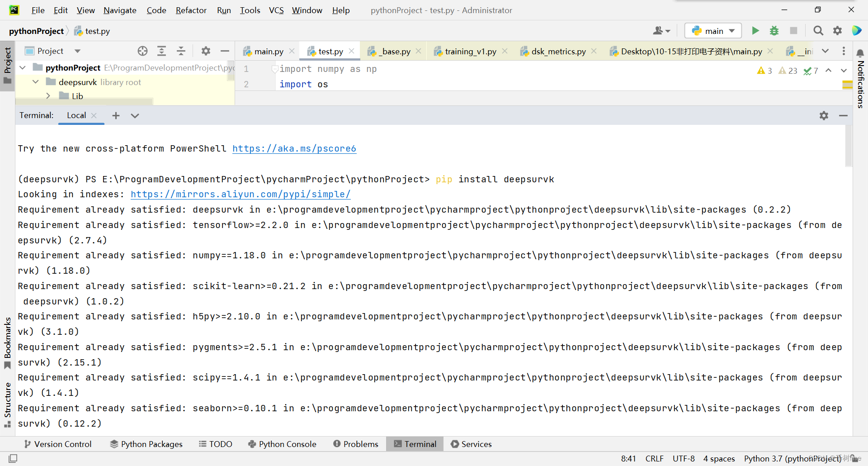Open the Version Control tool window
Screen dimensions: 868x466
click(x=58, y=444)
